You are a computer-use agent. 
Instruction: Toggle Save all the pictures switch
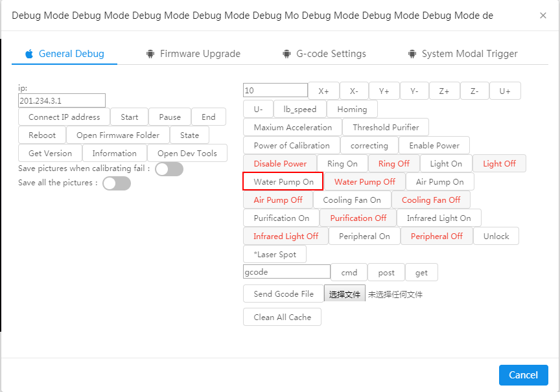point(116,183)
